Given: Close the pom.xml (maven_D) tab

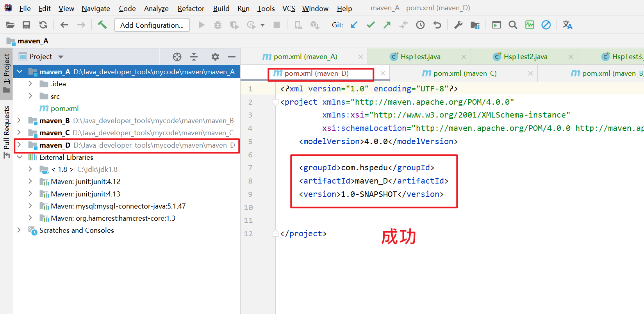Looking at the screenshot, I should pyautogui.click(x=383, y=73).
